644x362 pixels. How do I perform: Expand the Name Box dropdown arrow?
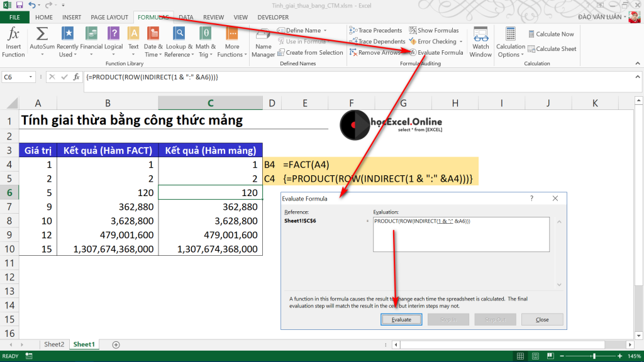(31, 77)
